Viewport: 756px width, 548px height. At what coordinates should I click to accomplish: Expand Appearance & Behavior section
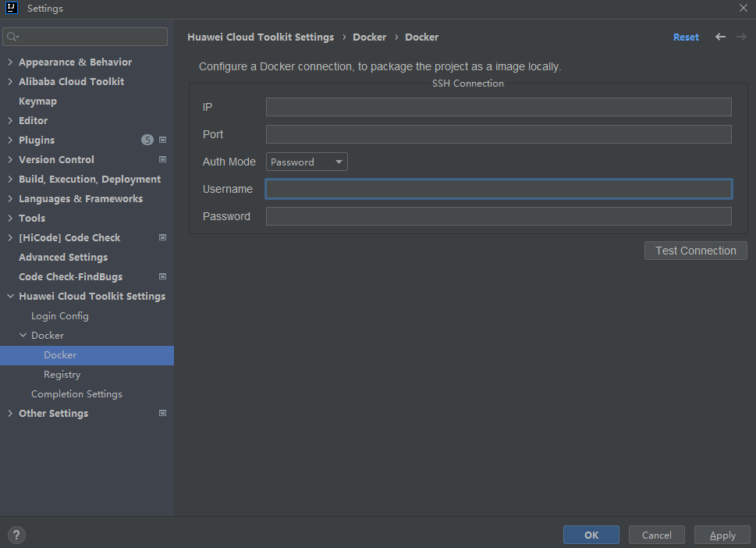coord(10,62)
